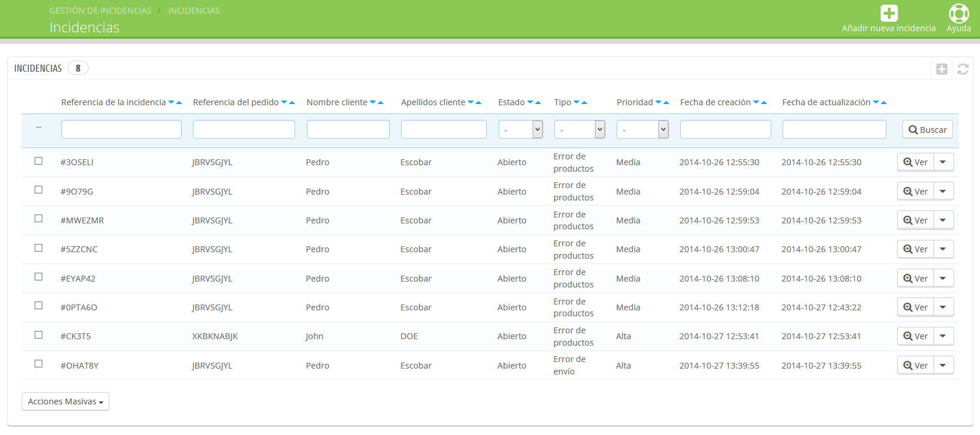This screenshot has width=980, height=435.
Task: Mark the checkbox for #EYAP42
Action: [39, 277]
